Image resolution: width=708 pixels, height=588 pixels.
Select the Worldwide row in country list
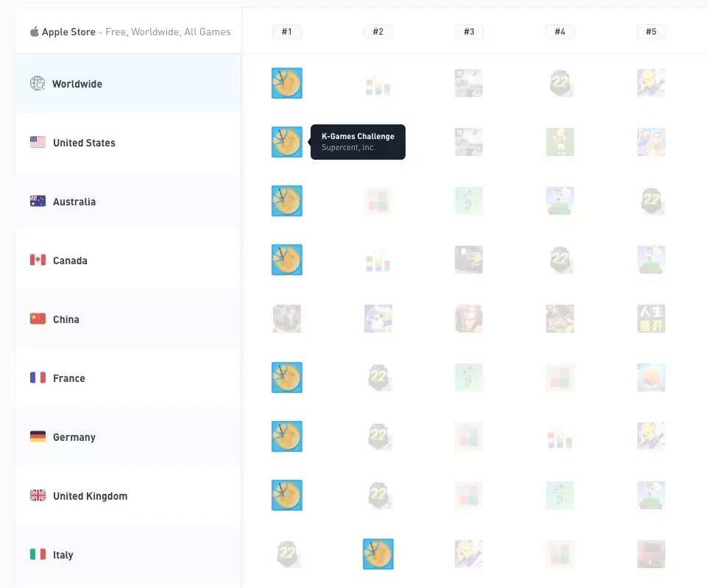[128, 84]
